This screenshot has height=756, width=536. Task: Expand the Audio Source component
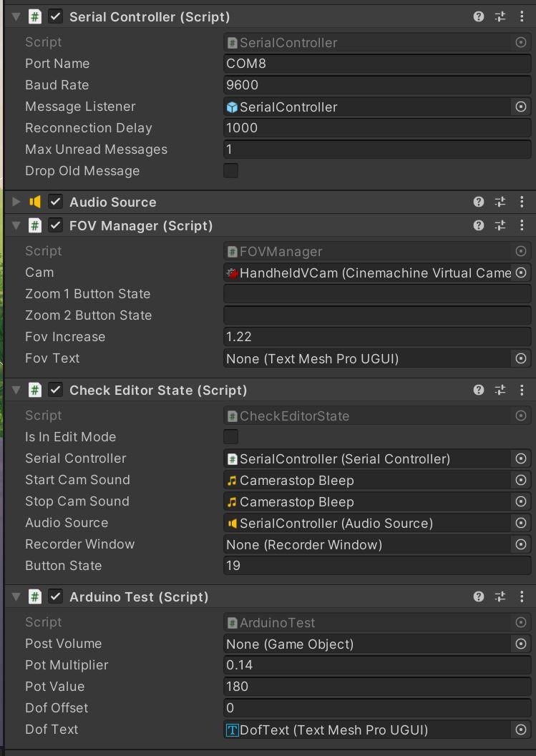click(x=16, y=202)
